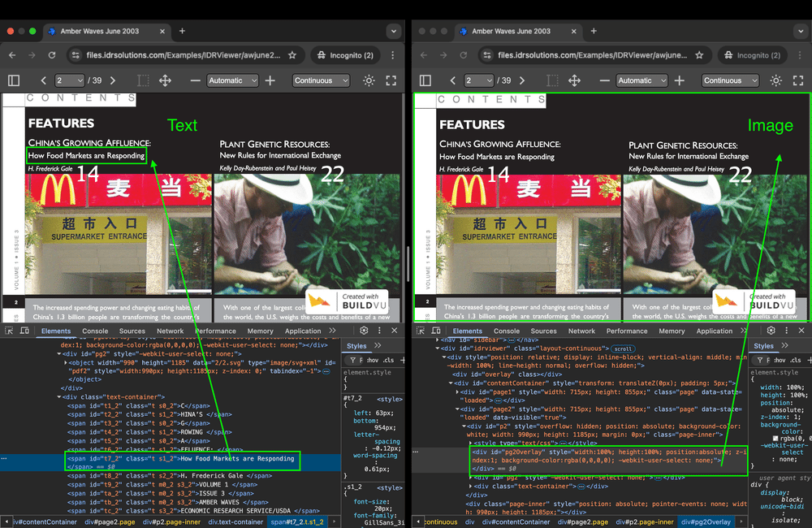Image resolution: width=812 pixels, height=528 pixels.
Task: Click the rgba background-color swatch in the right Styles pane
Action: tap(775, 439)
